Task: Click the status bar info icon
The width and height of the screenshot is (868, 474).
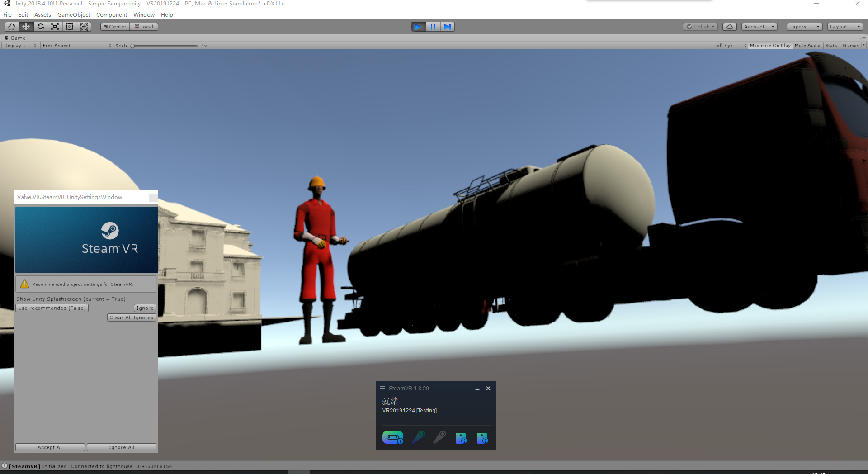Action: 5,466
